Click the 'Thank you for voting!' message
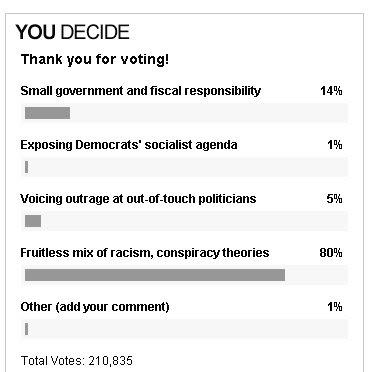This screenshot has width=388, height=372. [95, 59]
